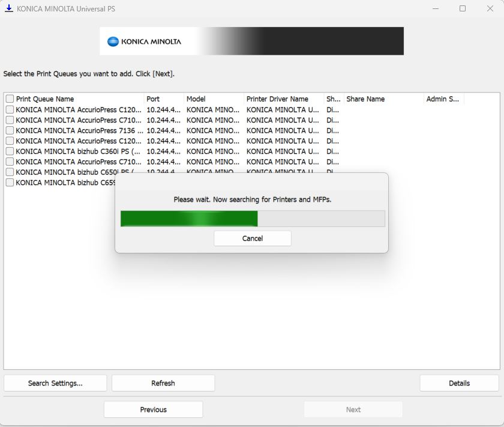
Task: Click the Share Name column header
Action: tap(383, 99)
